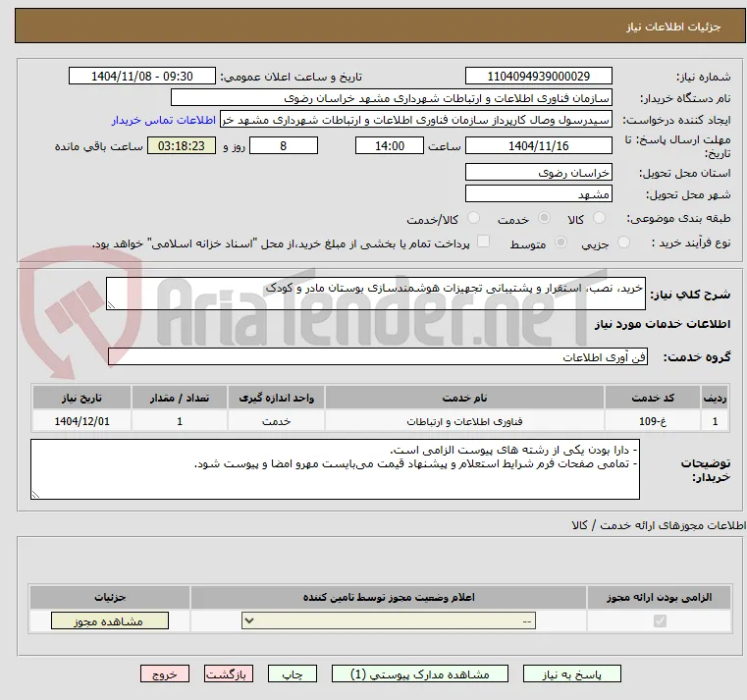
Task: Select the متوسط purchase type radio
Action: click(561, 242)
